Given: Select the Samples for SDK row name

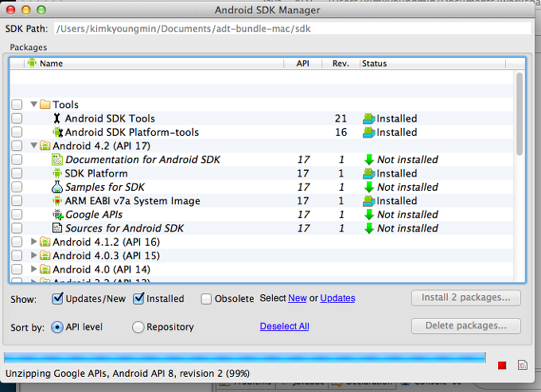Looking at the screenshot, I should click(104, 187).
